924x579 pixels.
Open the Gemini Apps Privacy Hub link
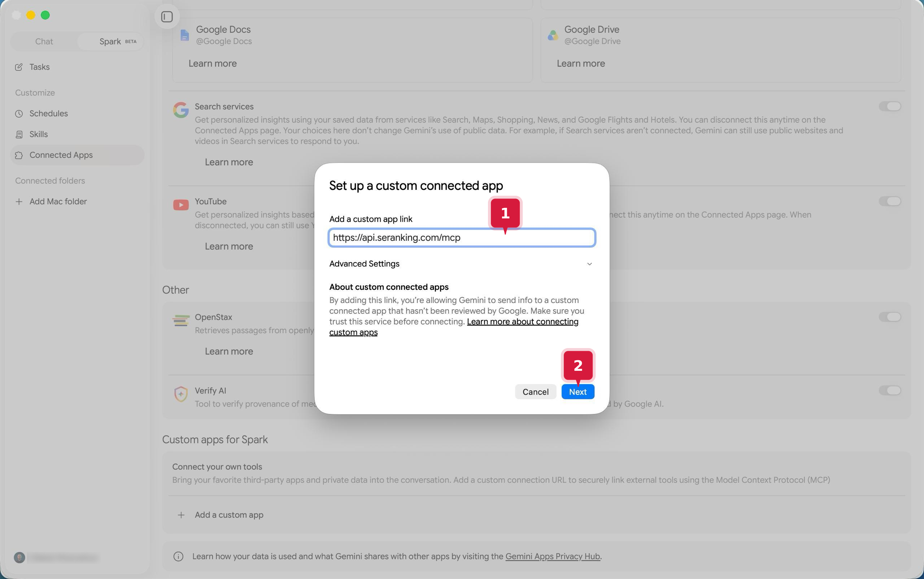tap(553, 556)
